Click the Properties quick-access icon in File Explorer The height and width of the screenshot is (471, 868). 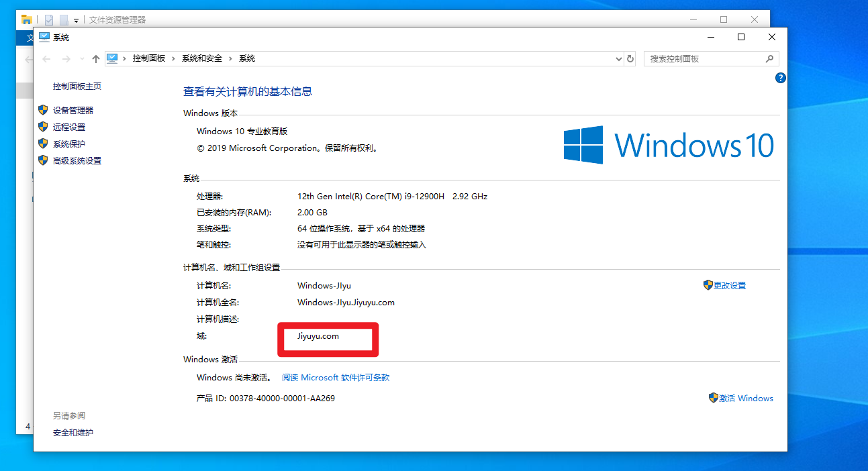[x=49, y=19]
